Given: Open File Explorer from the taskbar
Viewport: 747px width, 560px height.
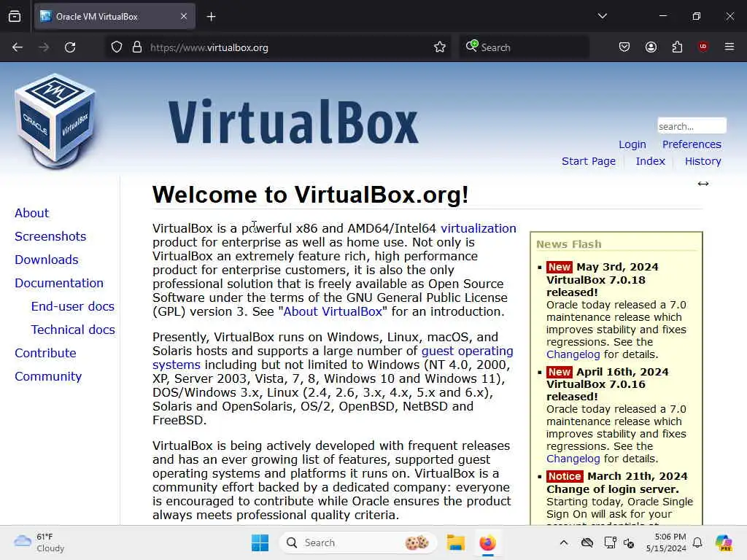Looking at the screenshot, I should pos(456,542).
